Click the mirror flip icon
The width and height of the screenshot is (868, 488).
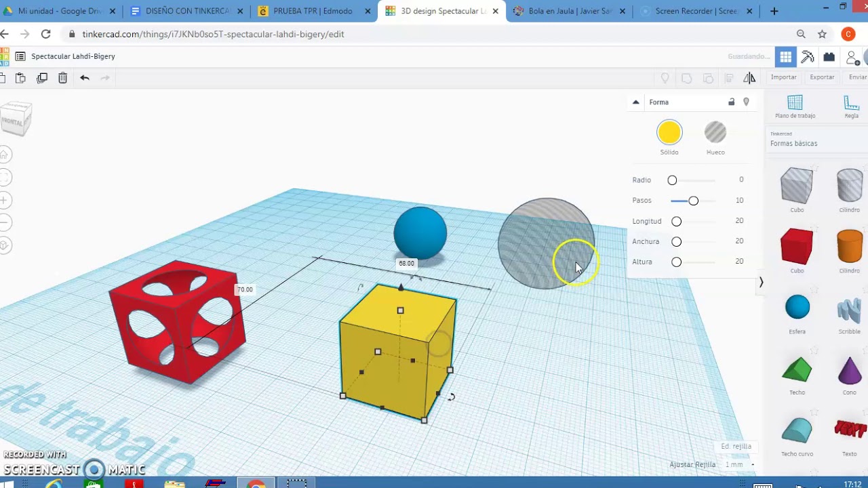749,78
